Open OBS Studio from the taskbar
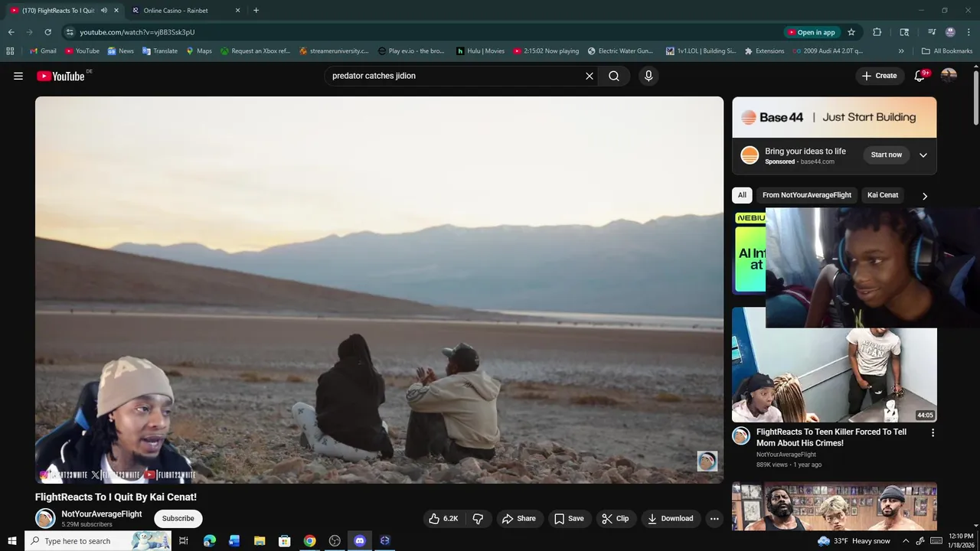980x551 pixels. [x=335, y=541]
